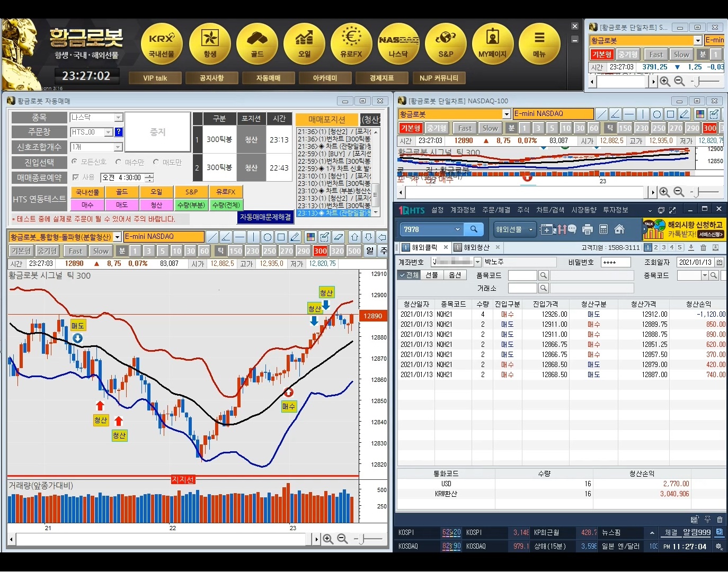This screenshot has width=728, height=572.
Task: Click the 수량(전체) test button
Action: coord(226,205)
